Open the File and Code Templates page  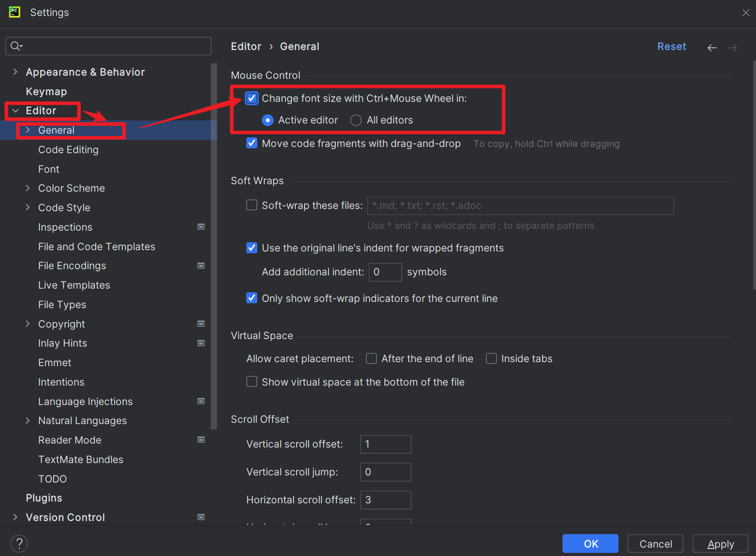click(x=97, y=247)
